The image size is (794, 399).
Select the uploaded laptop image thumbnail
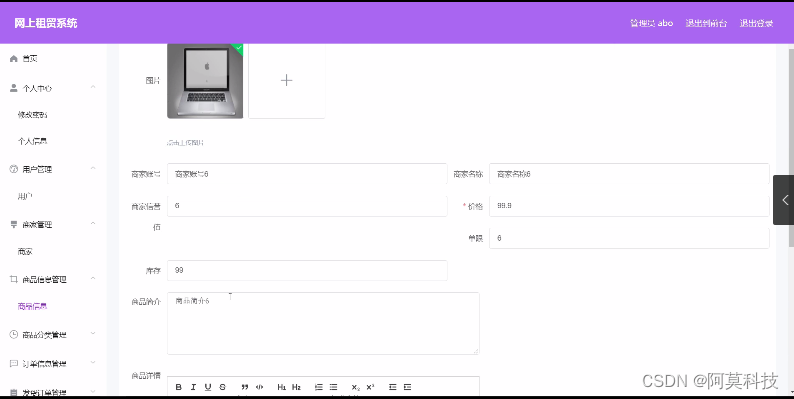tap(205, 81)
